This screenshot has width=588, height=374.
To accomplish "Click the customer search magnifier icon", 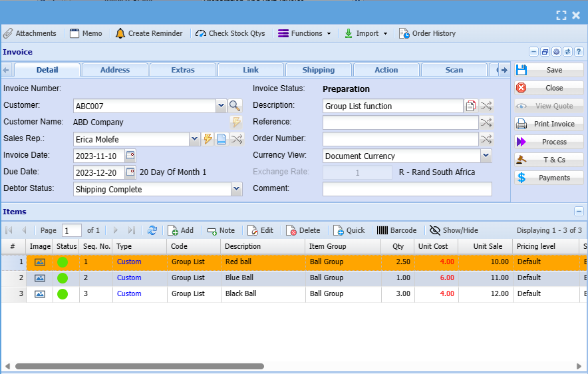I will coord(235,106).
